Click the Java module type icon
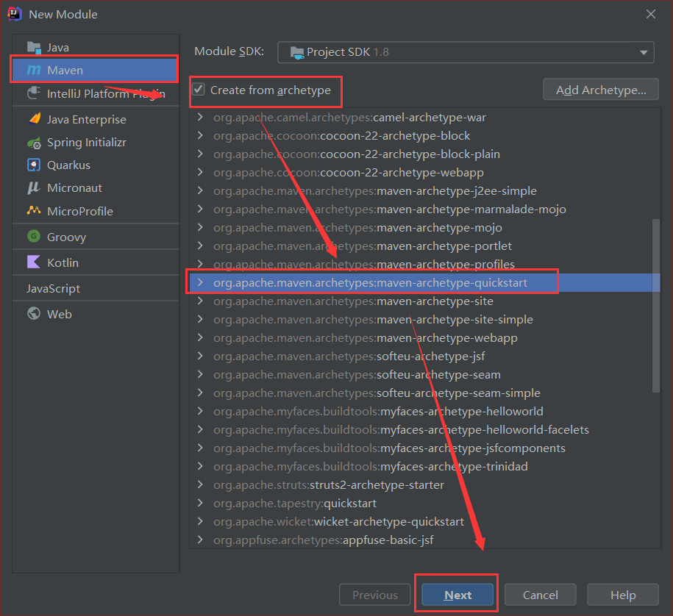673x616 pixels. 34,47
